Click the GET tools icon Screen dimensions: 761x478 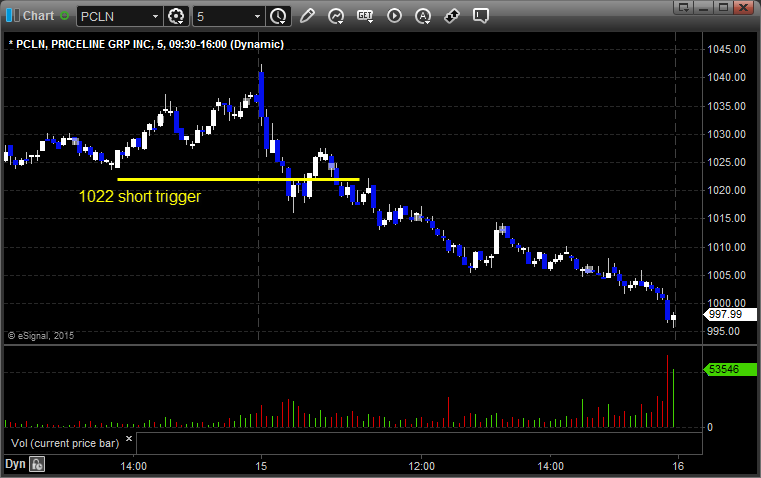point(365,16)
